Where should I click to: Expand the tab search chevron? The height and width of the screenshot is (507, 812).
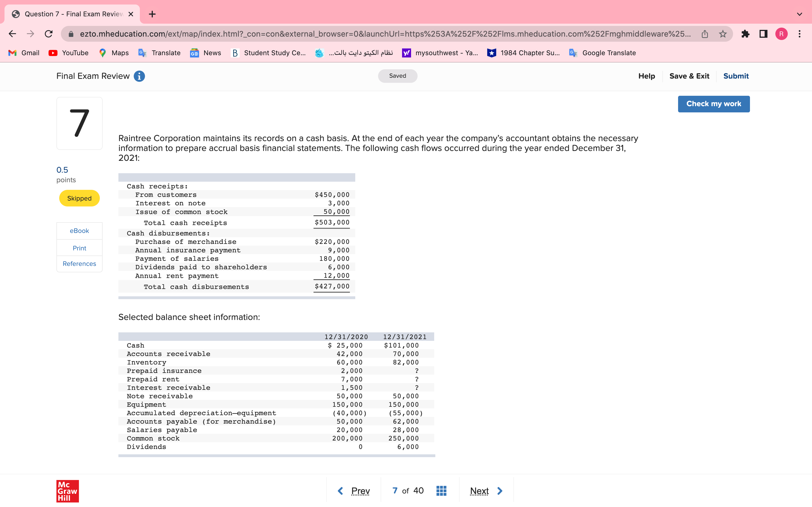[800, 14]
